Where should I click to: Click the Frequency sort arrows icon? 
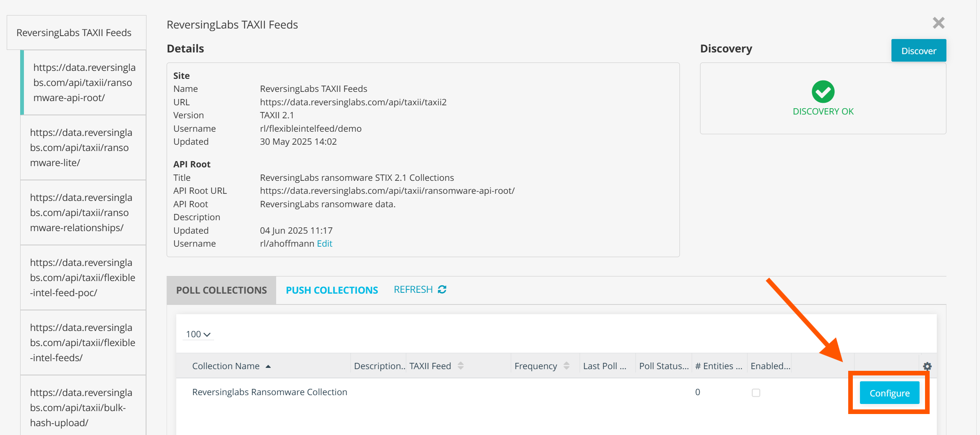point(567,366)
